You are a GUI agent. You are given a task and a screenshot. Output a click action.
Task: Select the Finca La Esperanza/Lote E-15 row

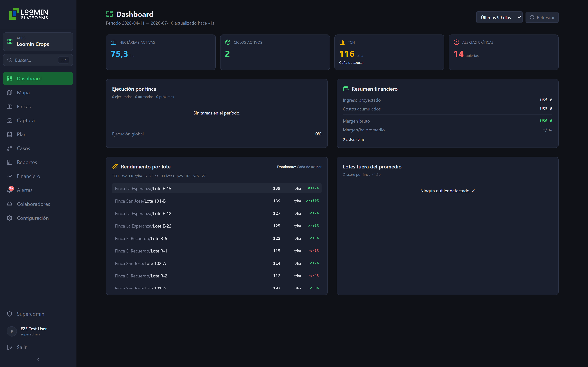[217, 188]
